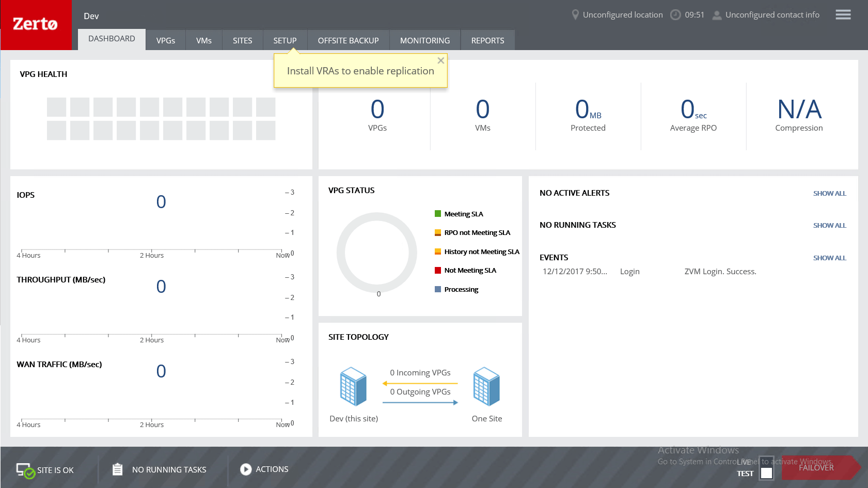Click the Actions play icon in the status bar
The height and width of the screenshot is (488, 868).
pos(246,469)
